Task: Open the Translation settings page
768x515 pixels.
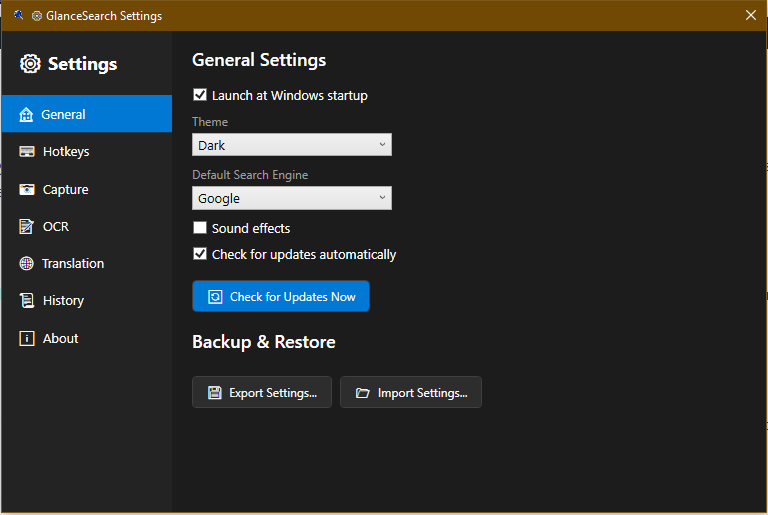Action: pos(87,264)
